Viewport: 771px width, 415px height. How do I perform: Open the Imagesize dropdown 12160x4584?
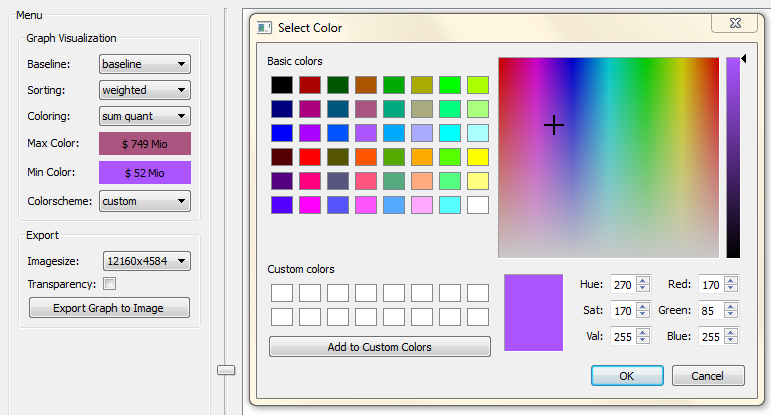coord(147,261)
